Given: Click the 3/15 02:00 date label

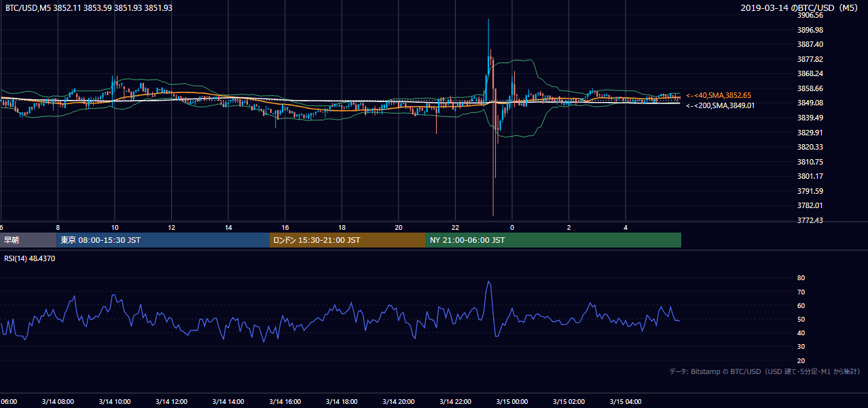Looking at the screenshot, I should tap(569, 402).
